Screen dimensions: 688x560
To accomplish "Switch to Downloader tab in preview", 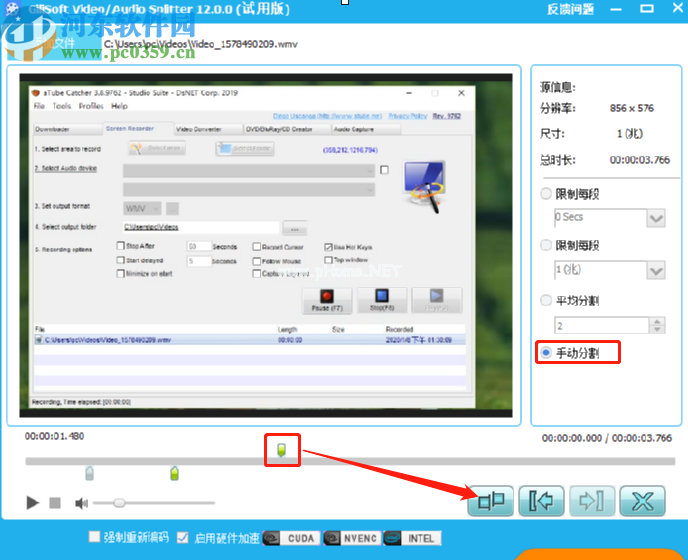I will [x=68, y=129].
